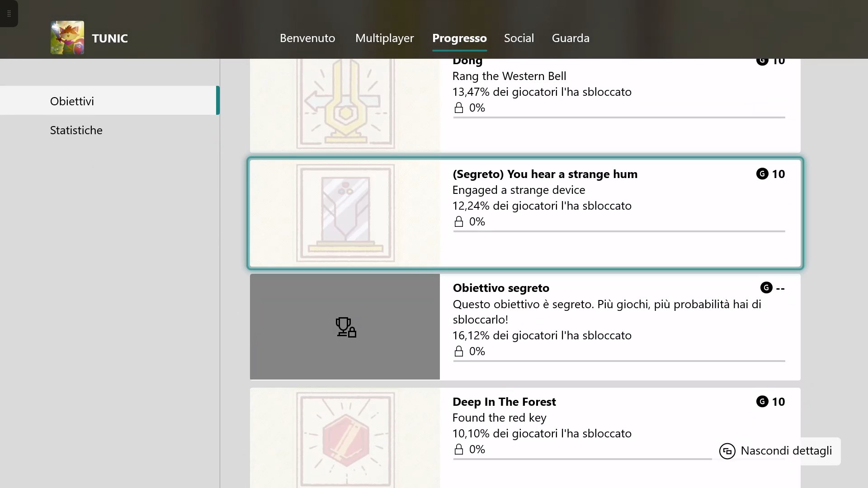Click the Gamerscore G icon of Deep In The Forest
Viewport: 868px width, 488px height.
coord(762,402)
